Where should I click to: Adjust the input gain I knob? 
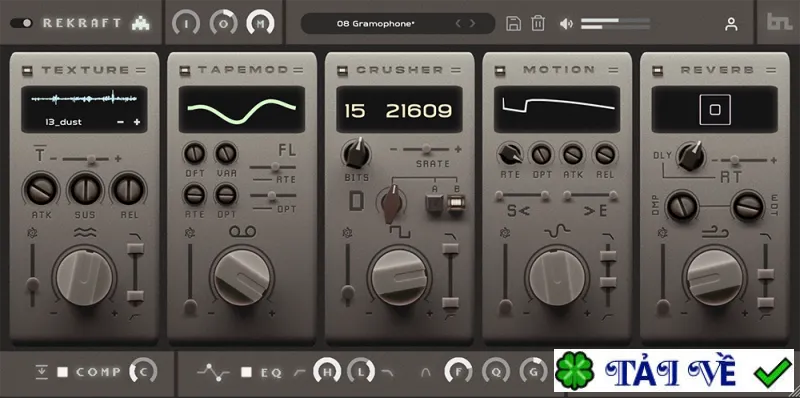[x=186, y=23]
